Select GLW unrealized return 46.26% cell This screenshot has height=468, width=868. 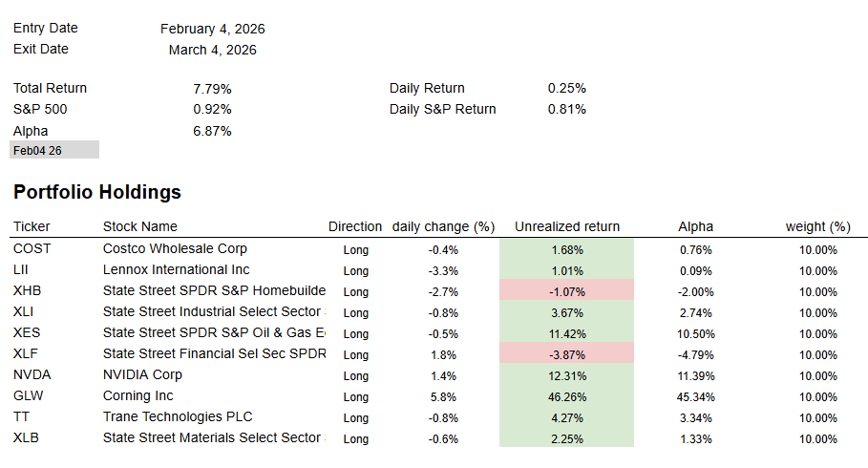coord(566,396)
